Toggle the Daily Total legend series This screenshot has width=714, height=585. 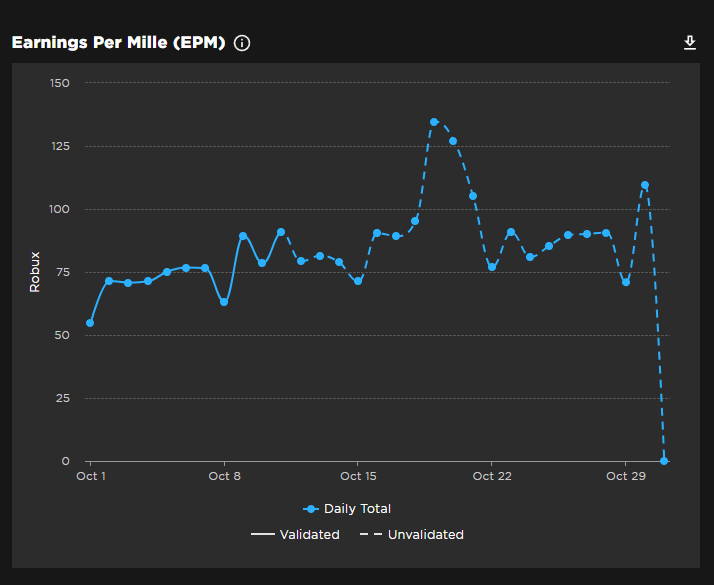click(x=348, y=509)
